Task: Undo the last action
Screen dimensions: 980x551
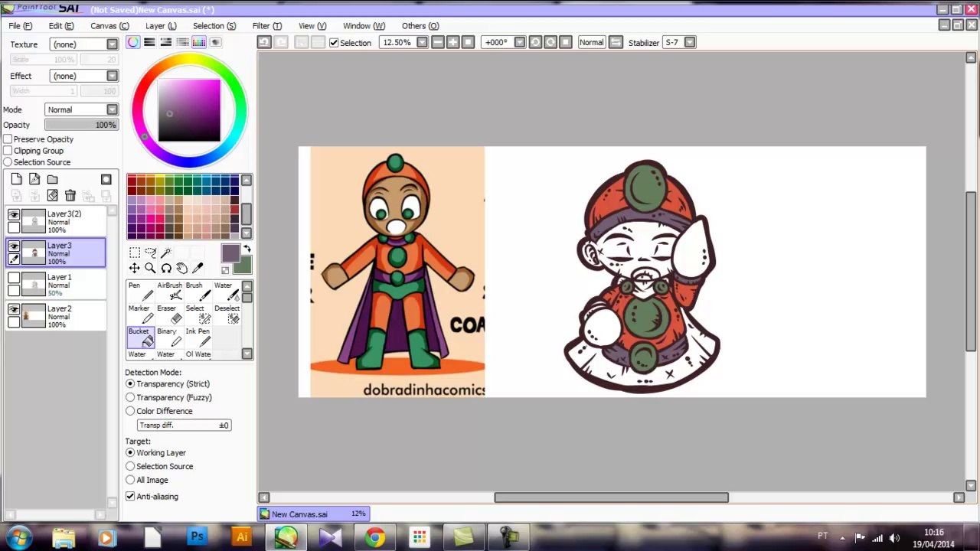Action: (x=264, y=42)
